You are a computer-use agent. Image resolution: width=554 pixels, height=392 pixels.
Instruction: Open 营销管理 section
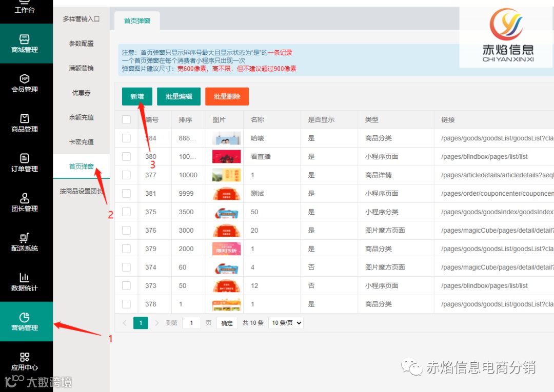coord(26,321)
